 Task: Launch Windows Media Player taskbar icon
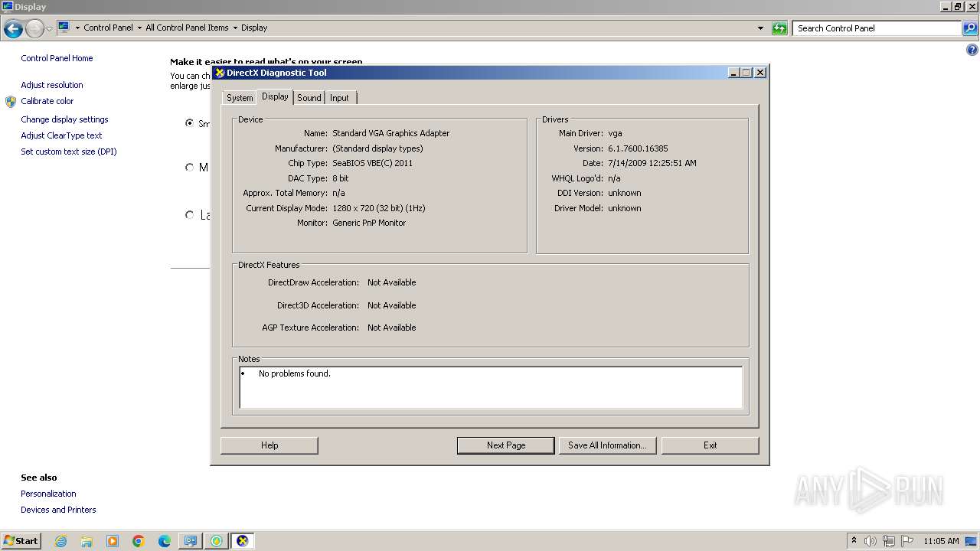tap(113, 541)
